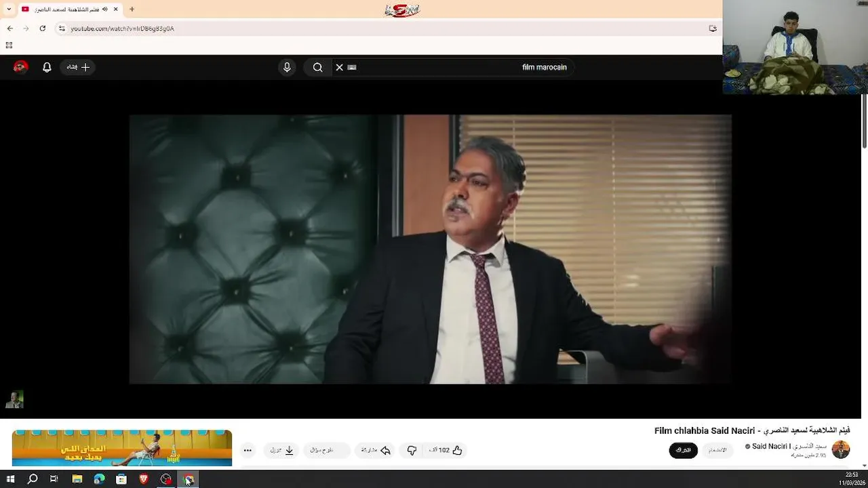Open the Windows Start menu

[10, 479]
